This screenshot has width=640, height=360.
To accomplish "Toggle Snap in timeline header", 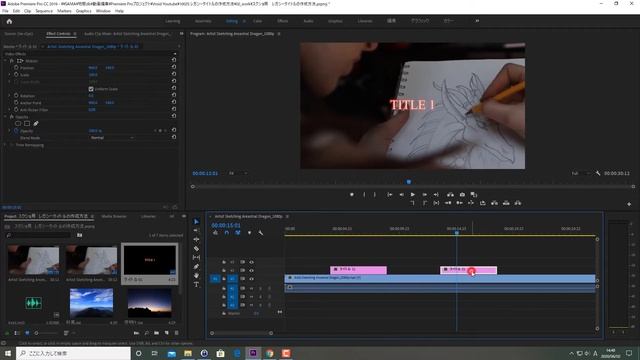I will click(x=227, y=233).
